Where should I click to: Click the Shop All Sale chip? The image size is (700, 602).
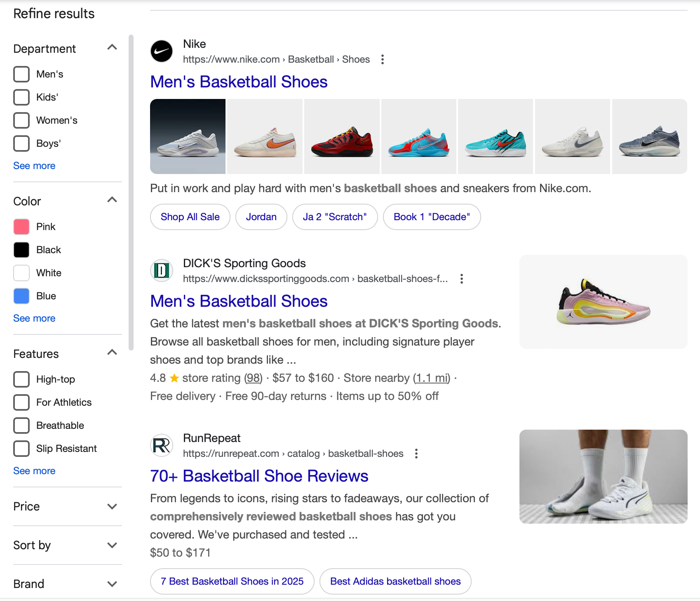pos(190,217)
